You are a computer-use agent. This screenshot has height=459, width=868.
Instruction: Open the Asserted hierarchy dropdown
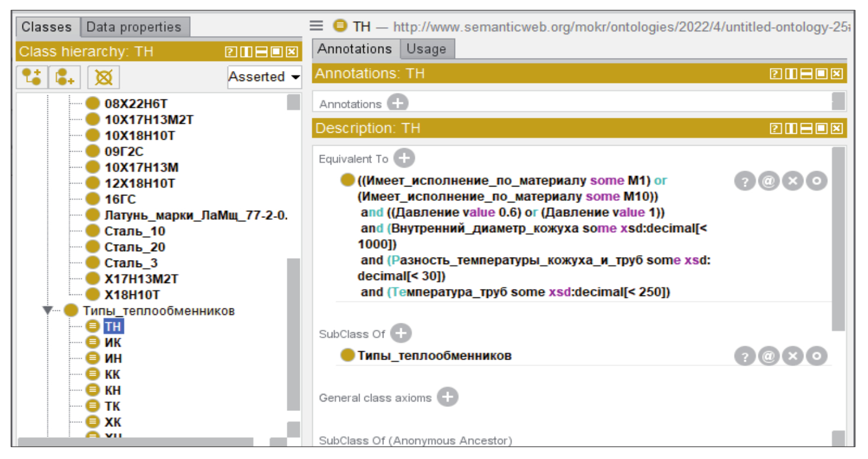pos(264,77)
